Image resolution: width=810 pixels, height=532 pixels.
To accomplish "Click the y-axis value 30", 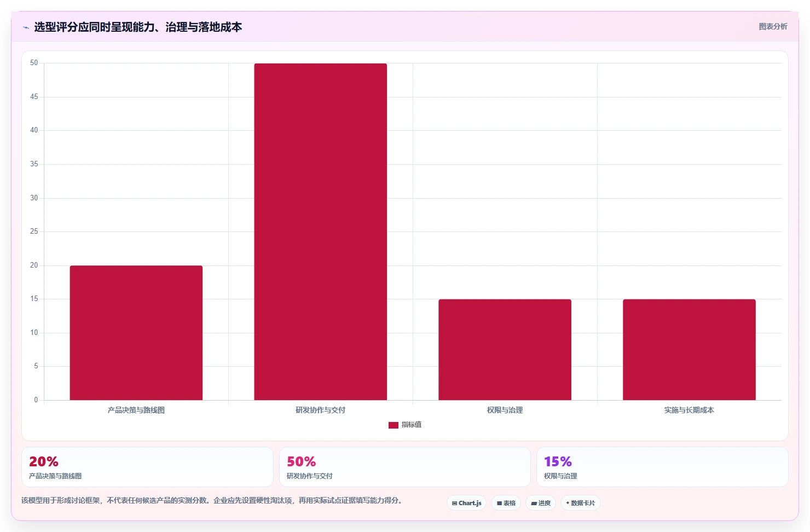I will coord(34,198).
